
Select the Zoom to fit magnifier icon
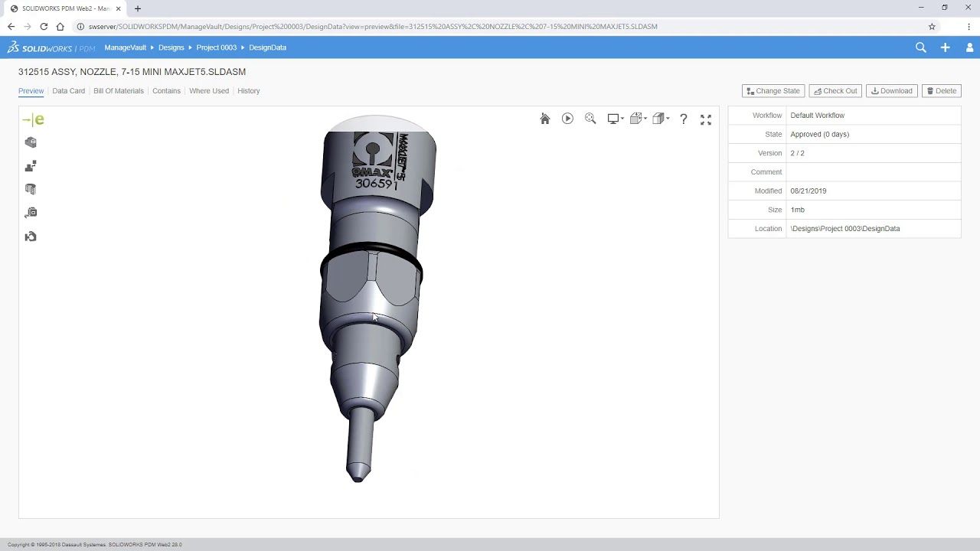tap(590, 119)
